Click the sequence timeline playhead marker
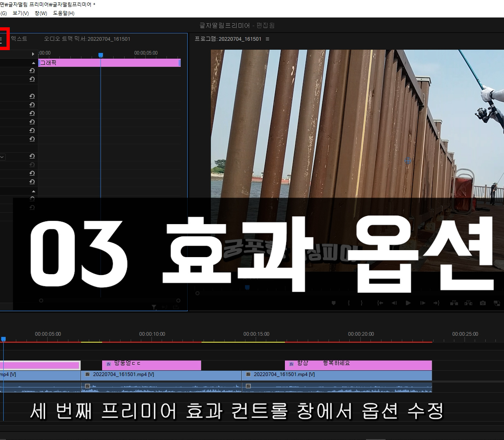504x440 pixels. tap(3, 339)
